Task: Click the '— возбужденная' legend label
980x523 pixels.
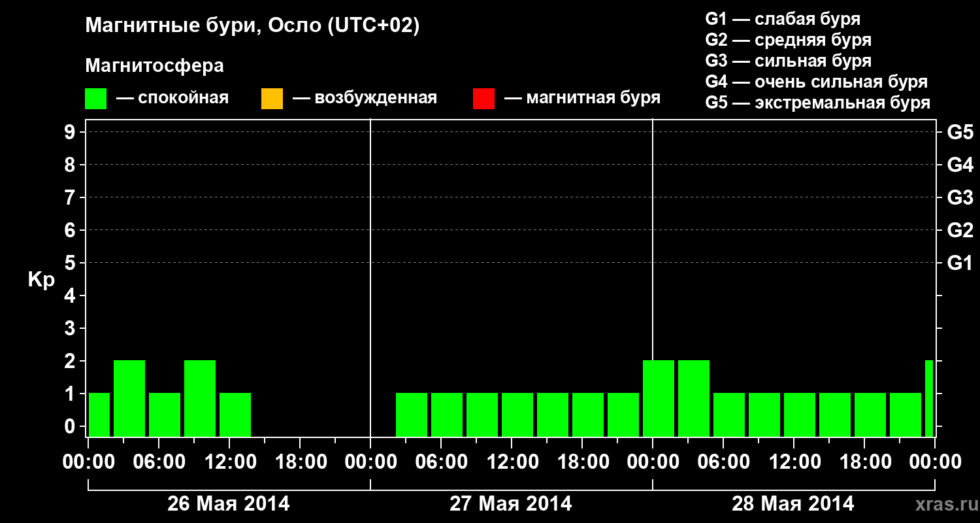Action: click(x=365, y=99)
